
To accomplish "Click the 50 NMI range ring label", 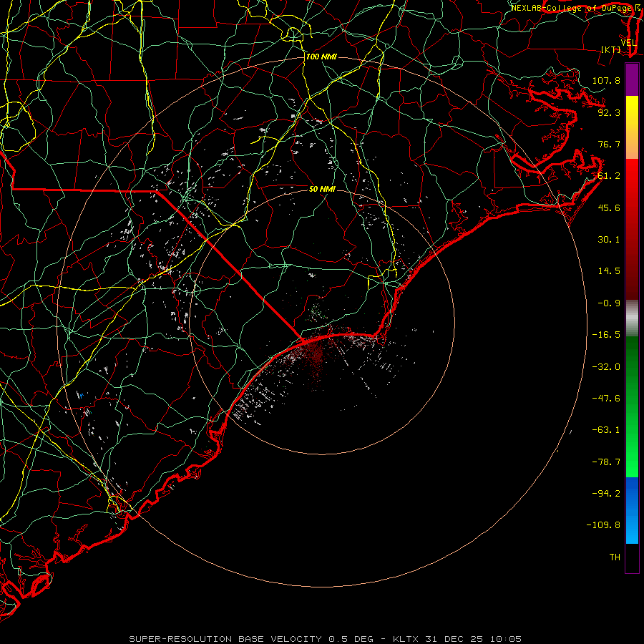I will point(322,189).
